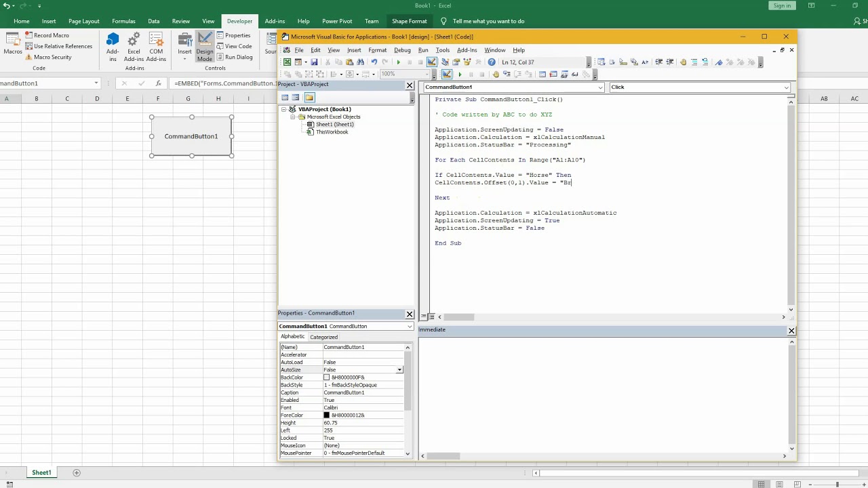Click Quick Watch glasses icon in Debug toolbar
This screenshot has width=868, height=488.
(575, 74)
